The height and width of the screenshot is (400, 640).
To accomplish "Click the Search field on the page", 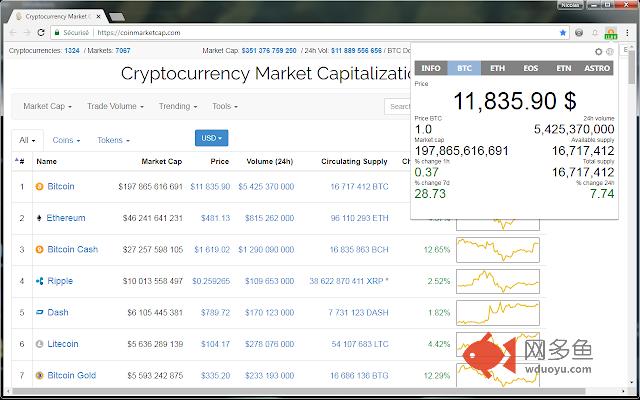I will coord(398,107).
